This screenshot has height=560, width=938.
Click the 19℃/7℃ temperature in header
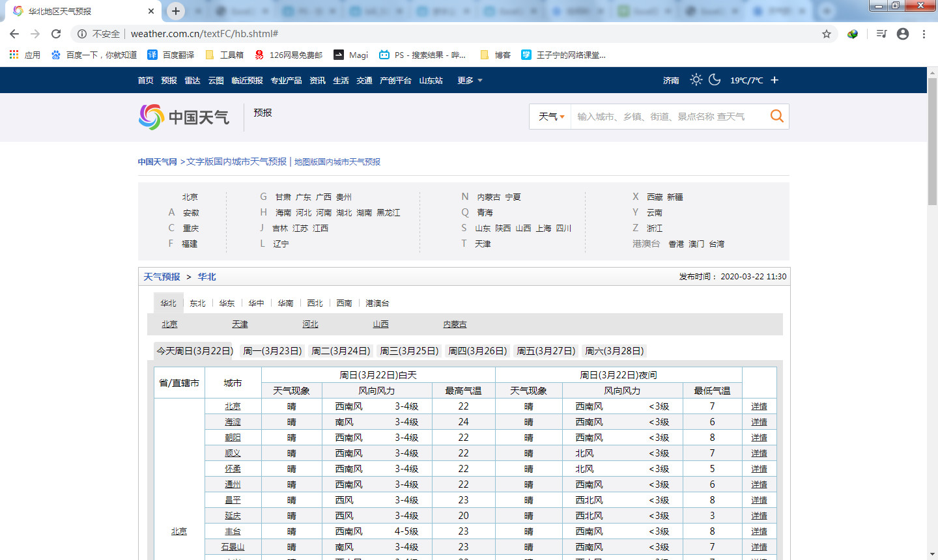tap(746, 80)
